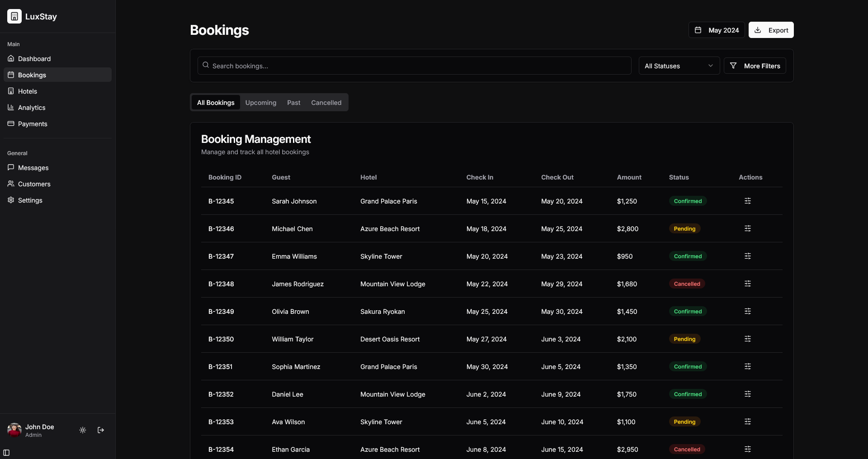868x459 pixels.
Task: Click the Hotel column header
Action: [x=368, y=177]
